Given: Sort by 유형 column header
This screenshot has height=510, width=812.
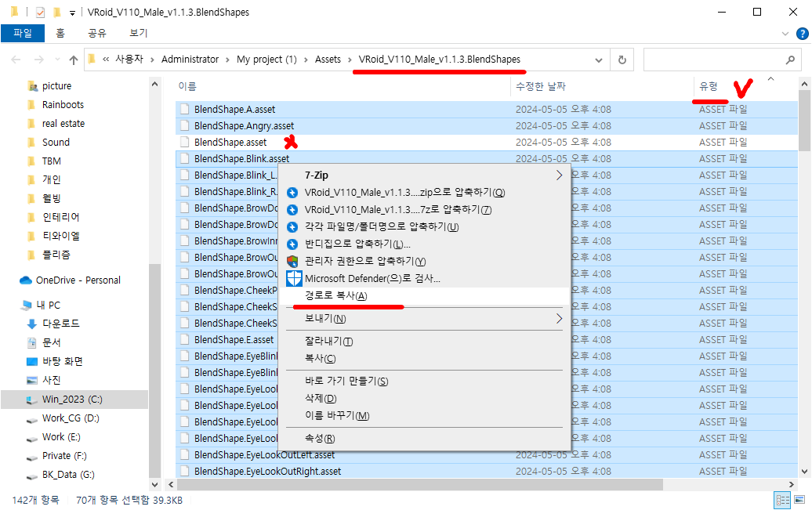Looking at the screenshot, I should pos(708,86).
